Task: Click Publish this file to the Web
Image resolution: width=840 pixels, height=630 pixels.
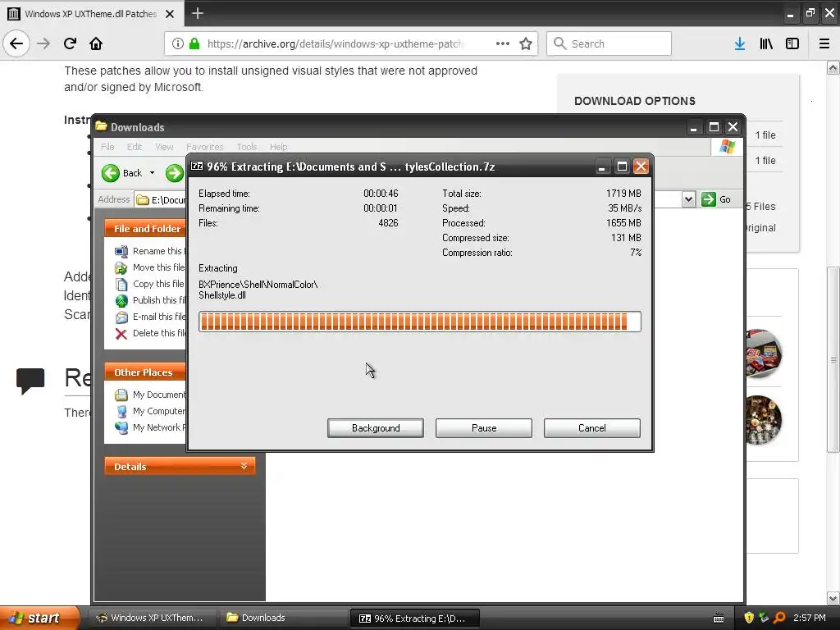Action: 149,300
